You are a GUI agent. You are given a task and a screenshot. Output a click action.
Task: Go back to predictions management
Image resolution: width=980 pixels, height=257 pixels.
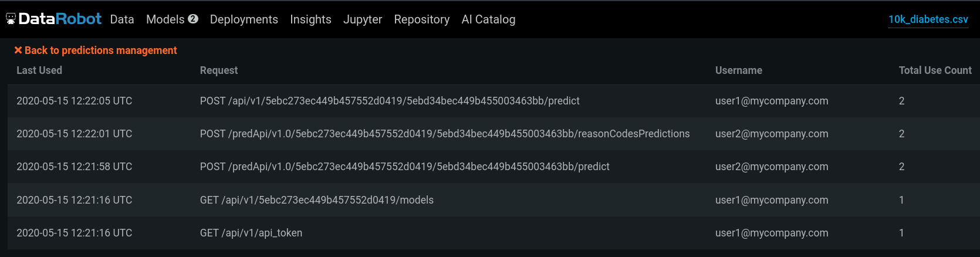coord(100,50)
